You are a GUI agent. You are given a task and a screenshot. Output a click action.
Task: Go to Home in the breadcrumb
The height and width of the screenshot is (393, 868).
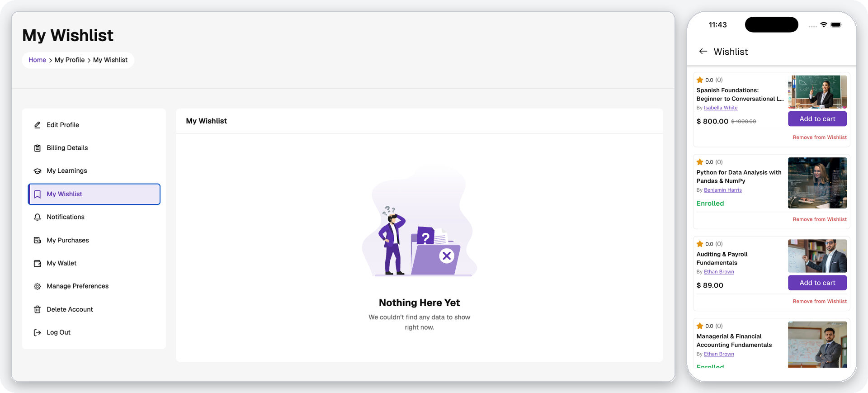click(x=37, y=60)
